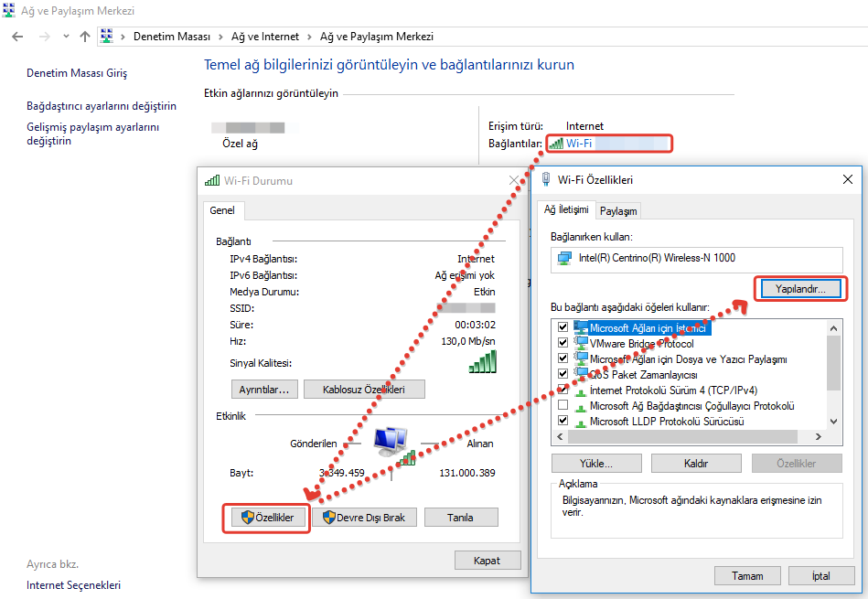The width and height of the screenshot is (868, 599).
Task: Click the list's scroll down arrow
Action: click(x=832, y=422)
